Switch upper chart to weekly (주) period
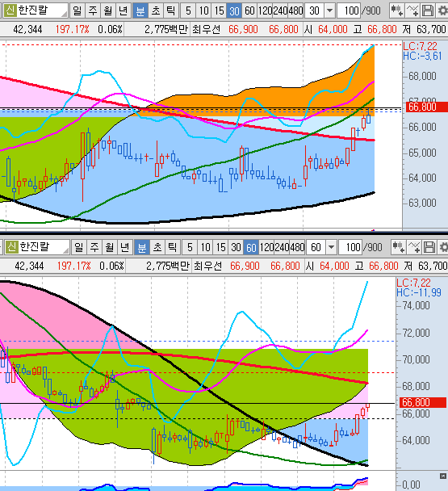The width and height of the screenshot is (448, 491). click(92, 10)
